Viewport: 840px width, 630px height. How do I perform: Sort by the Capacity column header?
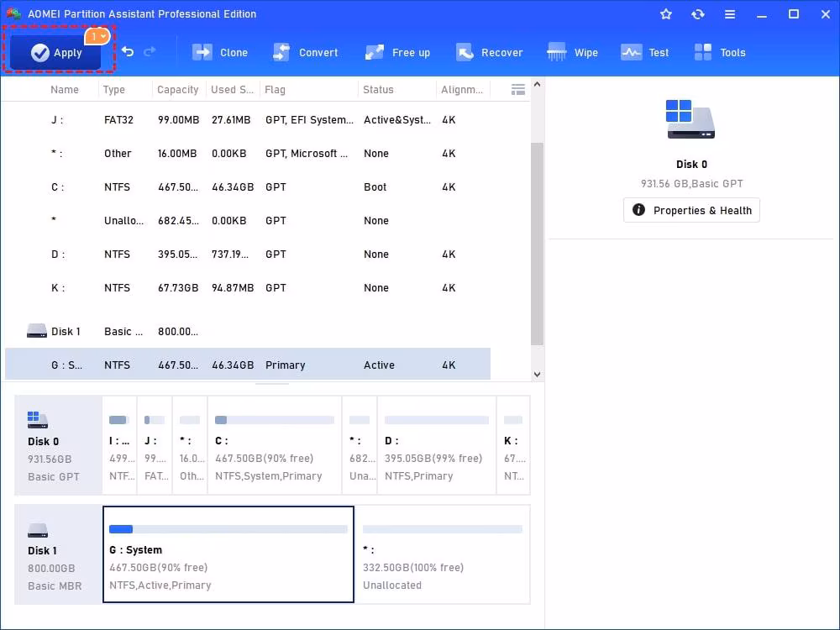tap(178, 90)
